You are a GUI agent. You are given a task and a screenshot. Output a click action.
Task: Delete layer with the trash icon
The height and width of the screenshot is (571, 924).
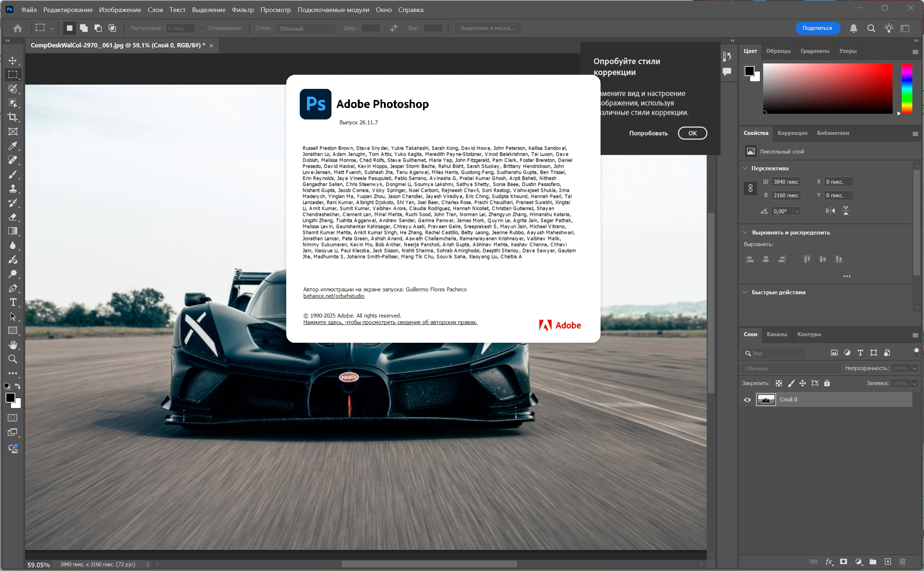click(902, 562)
